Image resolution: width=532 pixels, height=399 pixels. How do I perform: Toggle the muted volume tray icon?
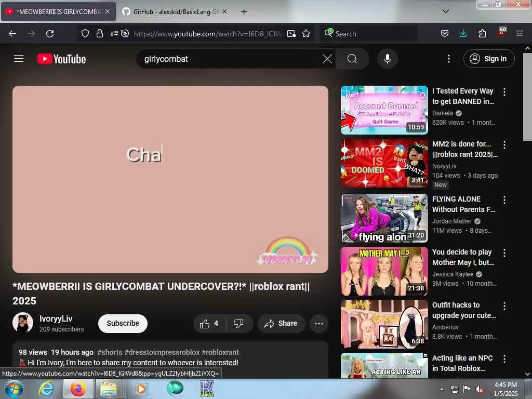pos(480,390)
